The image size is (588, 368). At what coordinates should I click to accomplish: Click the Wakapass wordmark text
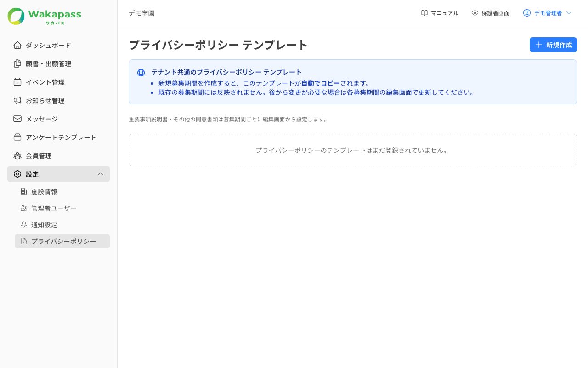[x=55, y=14]
